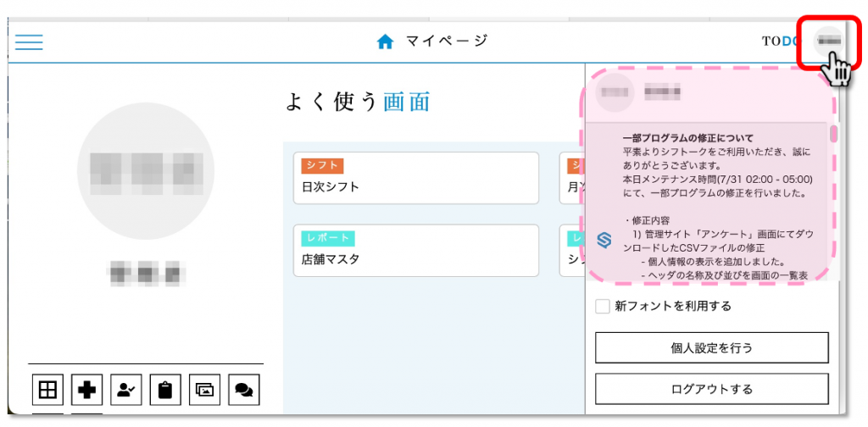
Task: Open the hamburger menu
Action: pyautogui.click(x=29, y=42)
